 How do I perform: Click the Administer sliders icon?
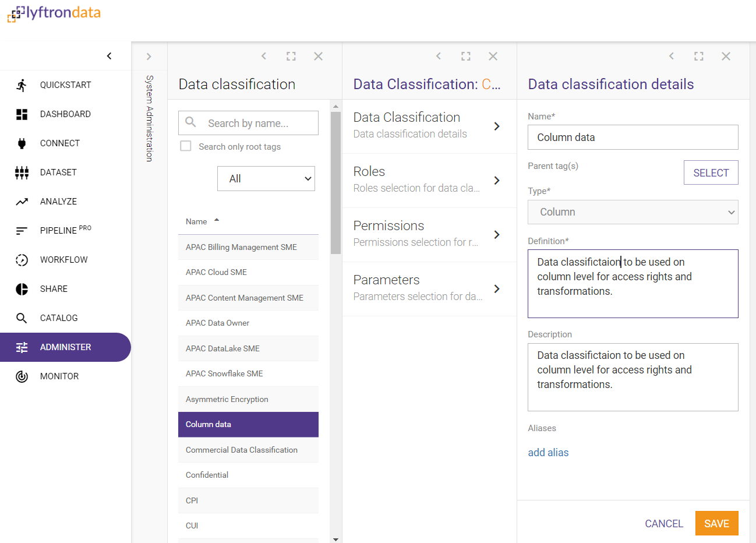pyautogui.click(x=22, y=347)
